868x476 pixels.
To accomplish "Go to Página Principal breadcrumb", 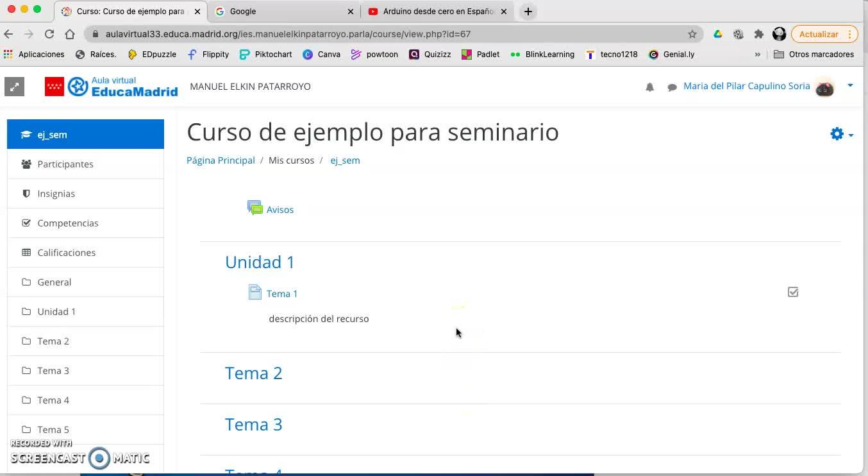I will (221, 160).
